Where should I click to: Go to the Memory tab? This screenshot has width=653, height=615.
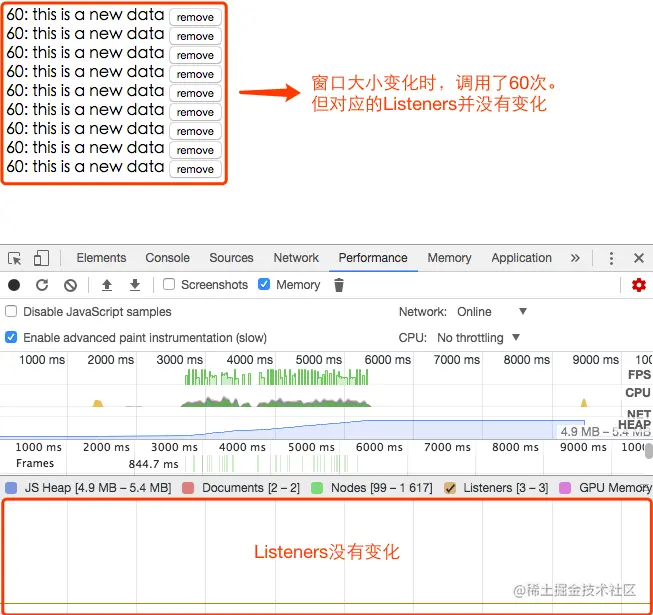(x=449, y=258)
